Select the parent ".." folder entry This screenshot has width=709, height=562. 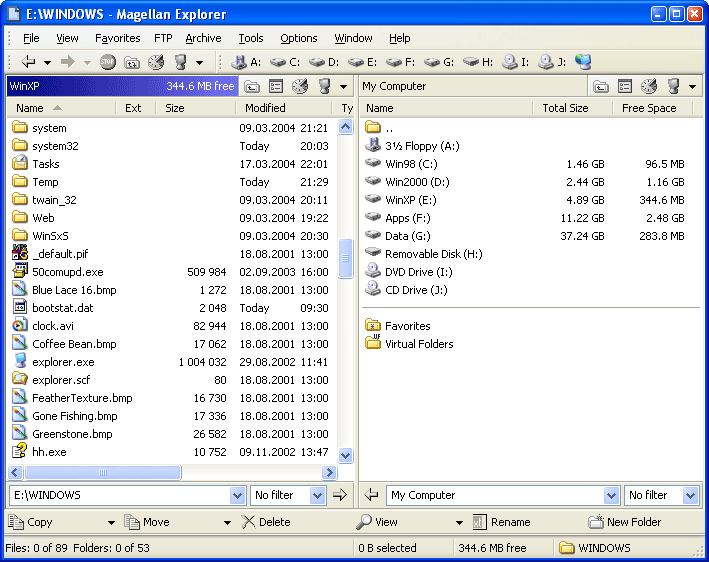pos(389,128)
